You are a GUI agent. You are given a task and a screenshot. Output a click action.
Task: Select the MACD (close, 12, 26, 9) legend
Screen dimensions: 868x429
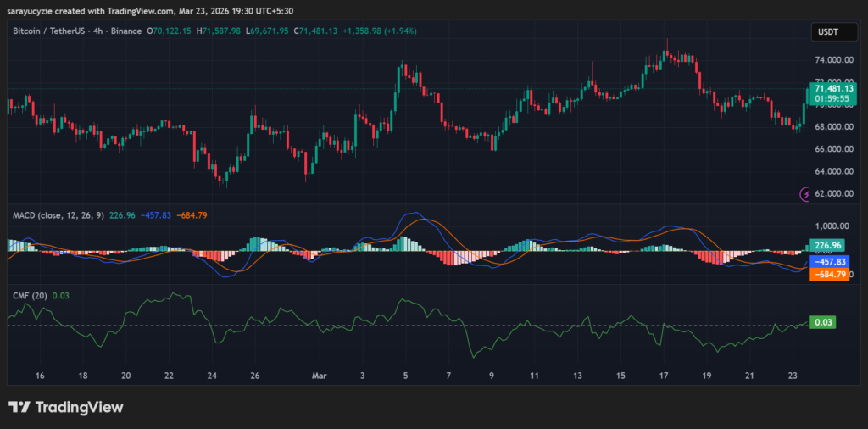(x=58, y=215)
